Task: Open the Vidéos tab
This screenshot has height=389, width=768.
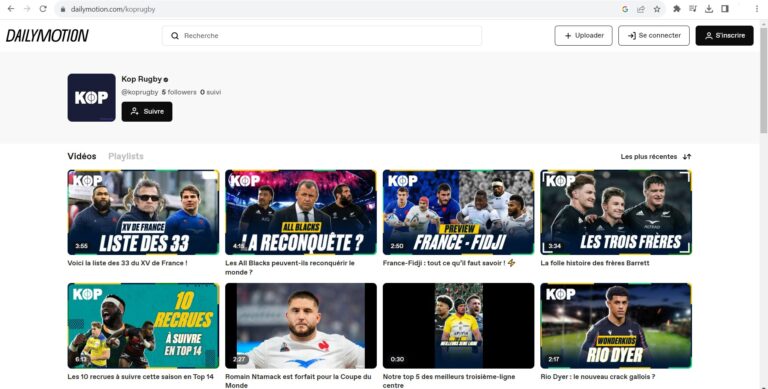Action: pos(82,156)
